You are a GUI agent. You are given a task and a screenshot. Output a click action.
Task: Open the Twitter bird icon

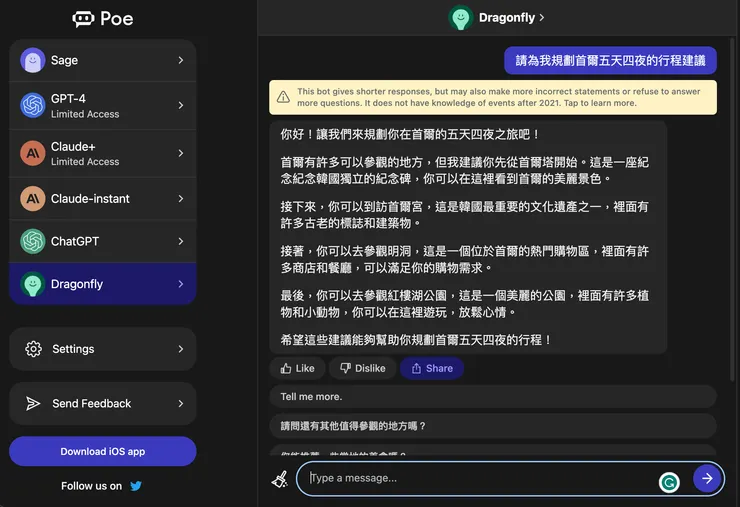(x=136, y=486)
